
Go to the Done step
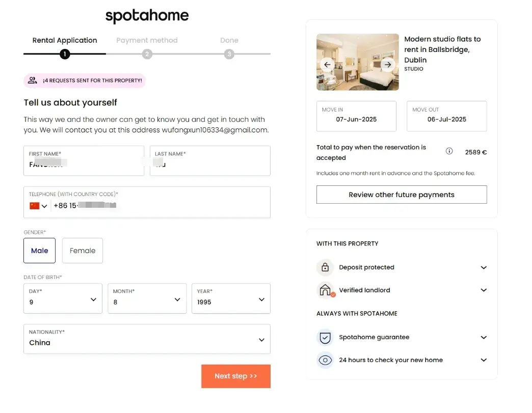click(229, 54)
